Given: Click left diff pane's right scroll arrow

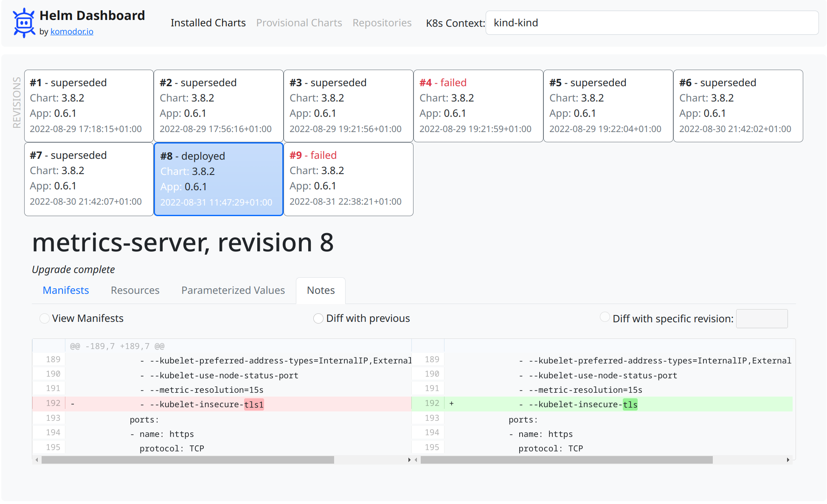Looking at the screenshot, I should pyautogui.click(x=409, y=460).
